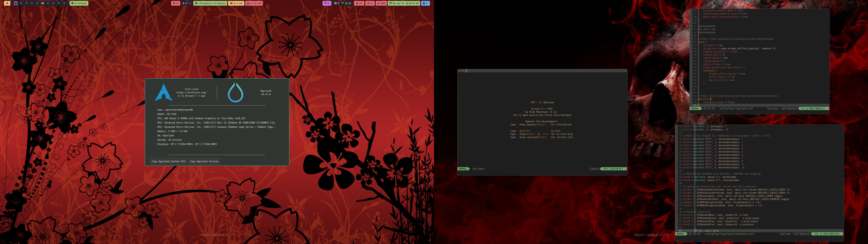The image size is (868, 244).
Task: Open the notifications bell counter
Action: point(426,3)
